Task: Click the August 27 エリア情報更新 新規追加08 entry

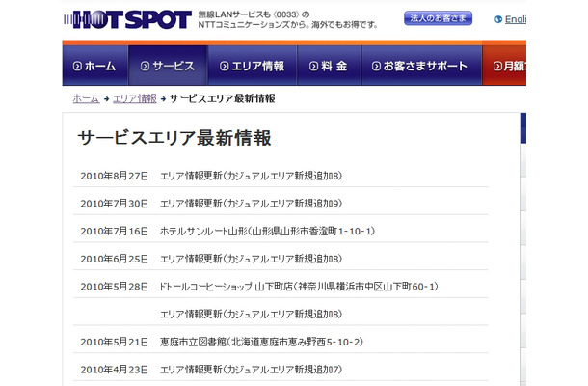Action: tap(251, 176)
